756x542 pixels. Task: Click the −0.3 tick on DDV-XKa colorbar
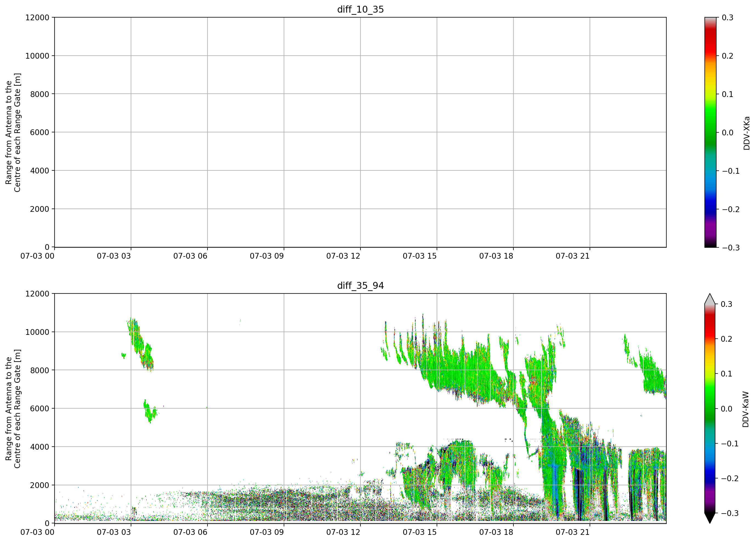[x=731, y=247]
